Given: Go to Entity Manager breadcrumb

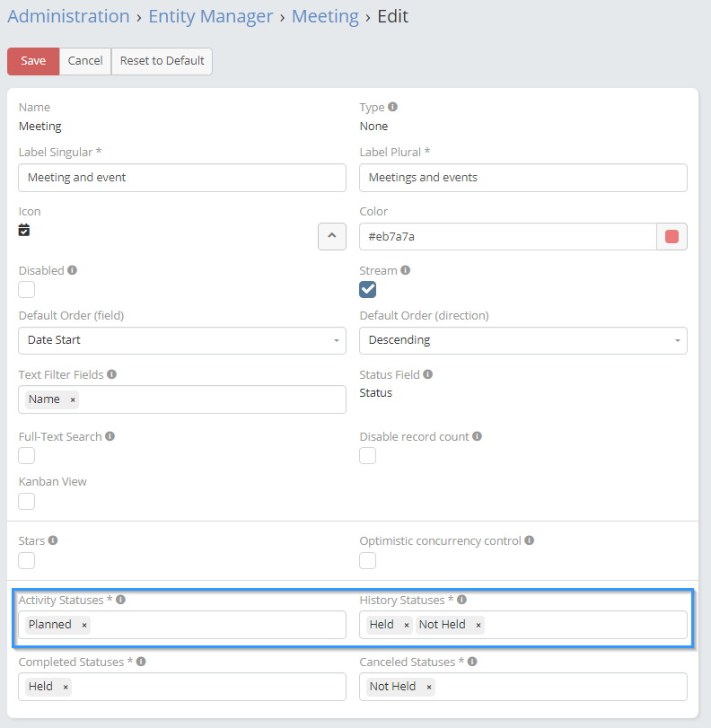Looking at the screenshot, I should [211, 16].
